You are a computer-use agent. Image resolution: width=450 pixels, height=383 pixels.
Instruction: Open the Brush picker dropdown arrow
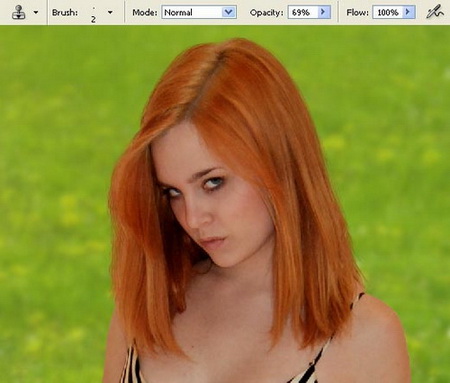pyautogui.click(x=110, y=13)
